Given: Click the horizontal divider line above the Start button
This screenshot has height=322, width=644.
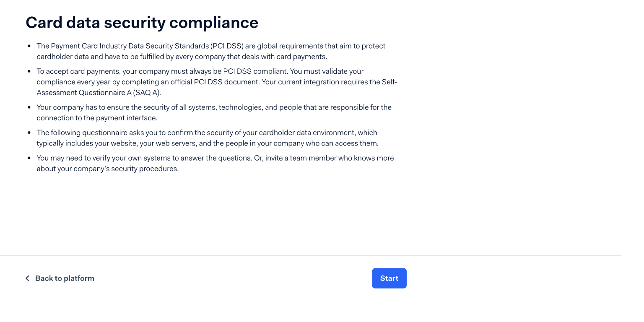Looking at the screenshot, I should click(310, 255).
